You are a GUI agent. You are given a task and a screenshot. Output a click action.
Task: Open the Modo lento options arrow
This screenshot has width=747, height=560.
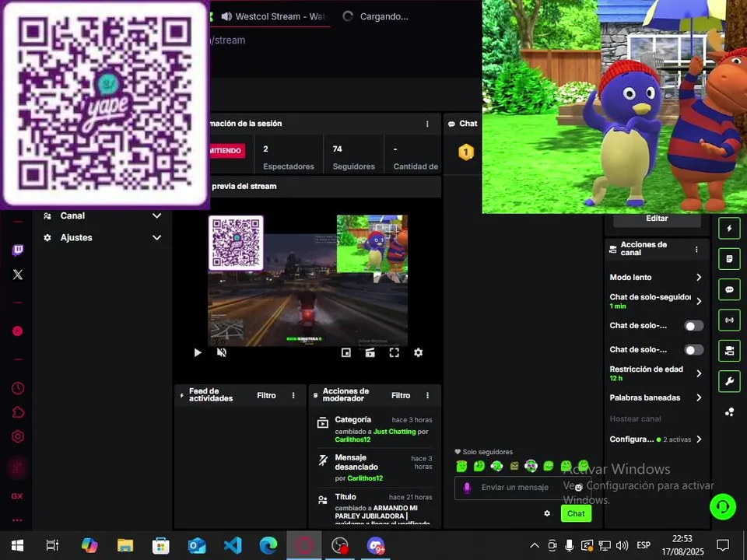point(699,277)
